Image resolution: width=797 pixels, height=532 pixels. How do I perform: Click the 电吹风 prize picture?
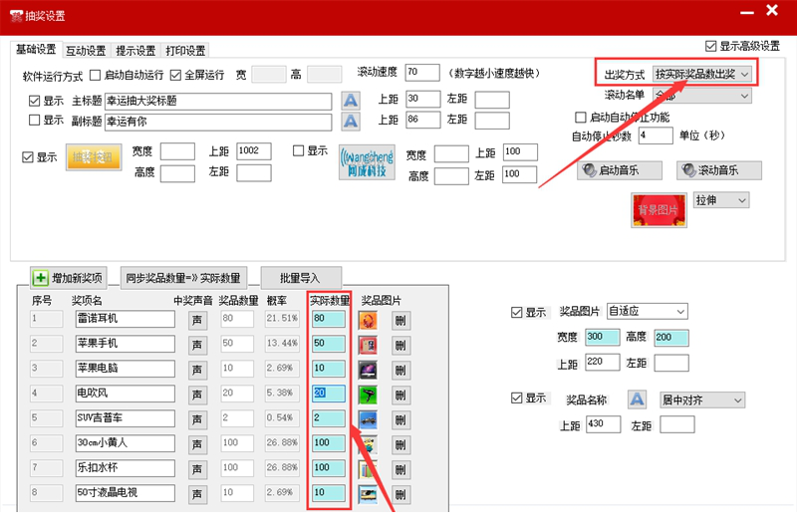(x=368, y=395)
